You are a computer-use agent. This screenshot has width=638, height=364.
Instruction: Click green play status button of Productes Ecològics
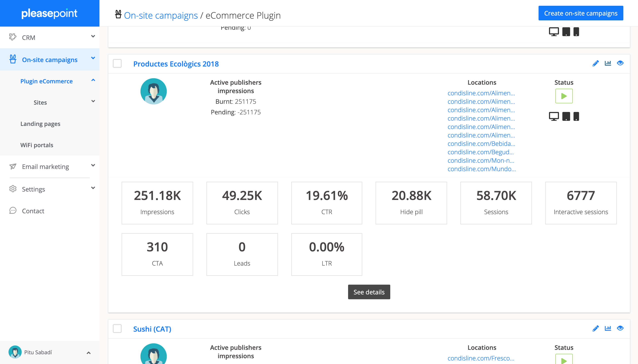coord(564,96)
